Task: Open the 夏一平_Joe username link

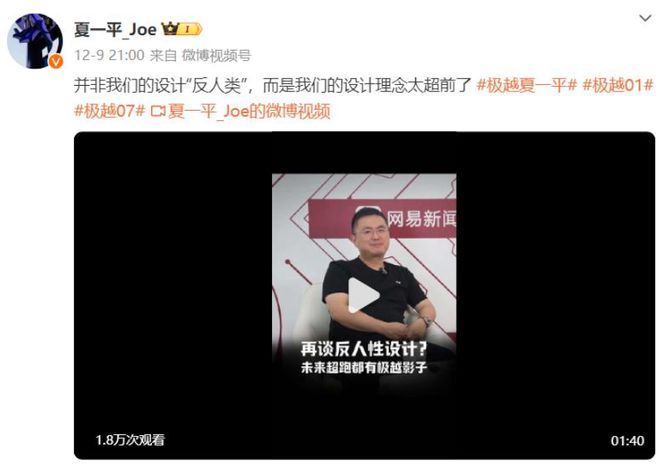Action: [115, 29]
